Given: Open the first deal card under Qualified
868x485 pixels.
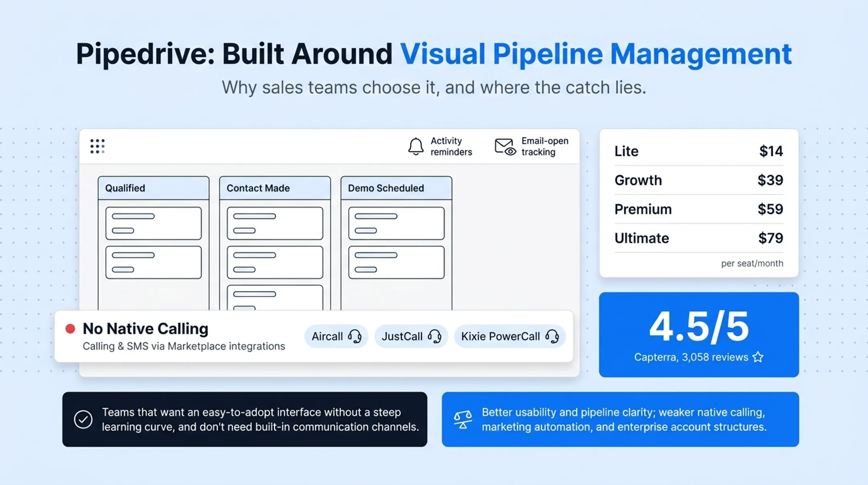Looking at the screenshot, I should pyautogui.click(x=154, y=223).
